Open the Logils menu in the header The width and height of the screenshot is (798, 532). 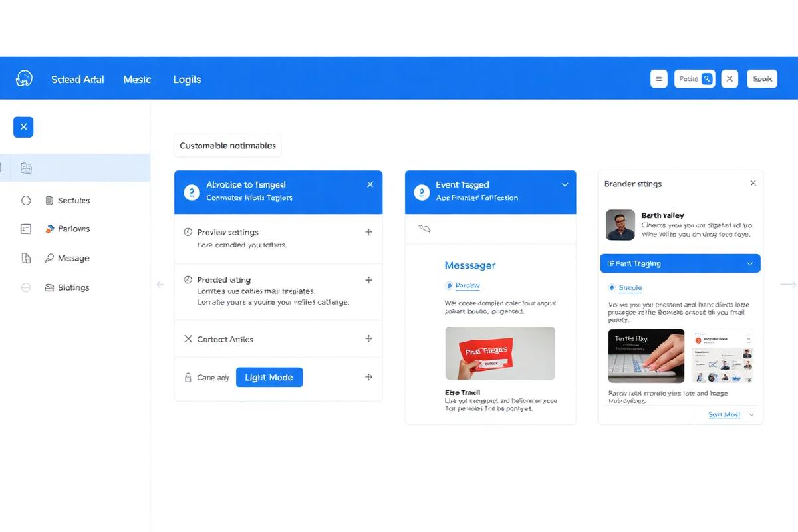coord(187,79)
